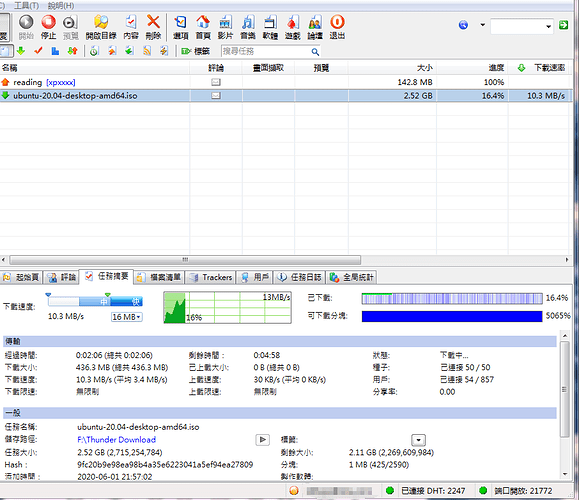Click the red X Delete (刪除) icon
Image resolution: width=579 pixels, height=500 pixels.
153,27
